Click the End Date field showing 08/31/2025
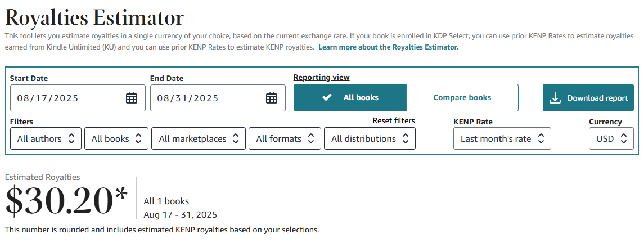The width and height of the screenshot is (644, 243). click(218, 98)
